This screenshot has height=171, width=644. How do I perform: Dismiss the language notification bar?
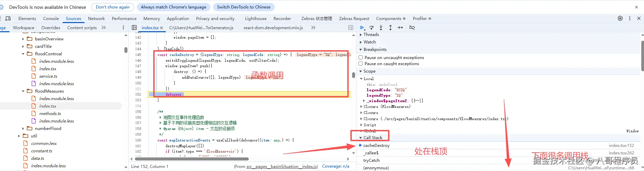point(637,7)
